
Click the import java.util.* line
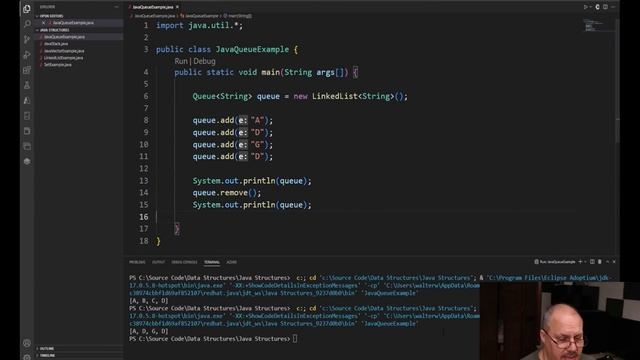199,25
